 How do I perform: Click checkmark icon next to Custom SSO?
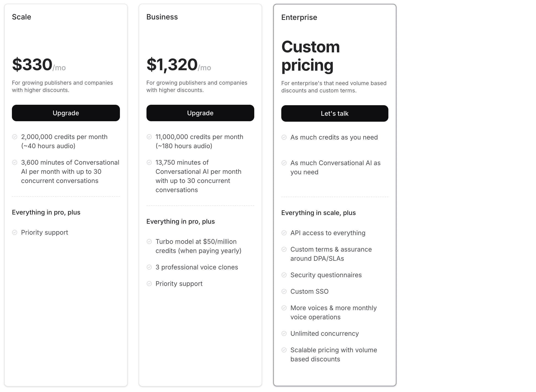284,291
